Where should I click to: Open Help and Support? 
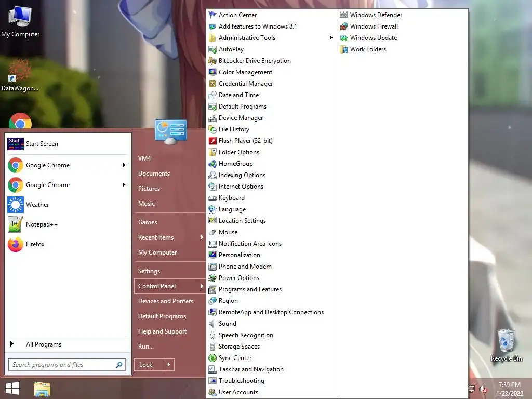coord(162,331)
